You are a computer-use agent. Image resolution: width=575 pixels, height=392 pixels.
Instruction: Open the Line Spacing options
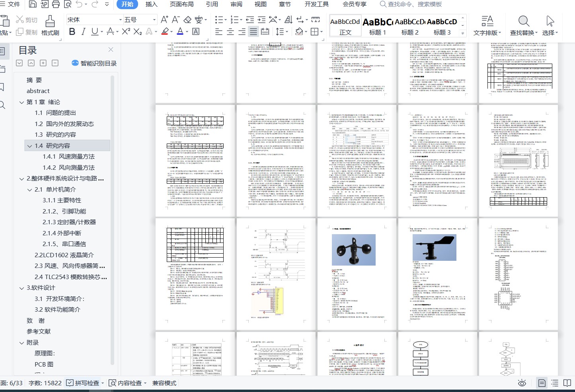(x=280, y=32)
